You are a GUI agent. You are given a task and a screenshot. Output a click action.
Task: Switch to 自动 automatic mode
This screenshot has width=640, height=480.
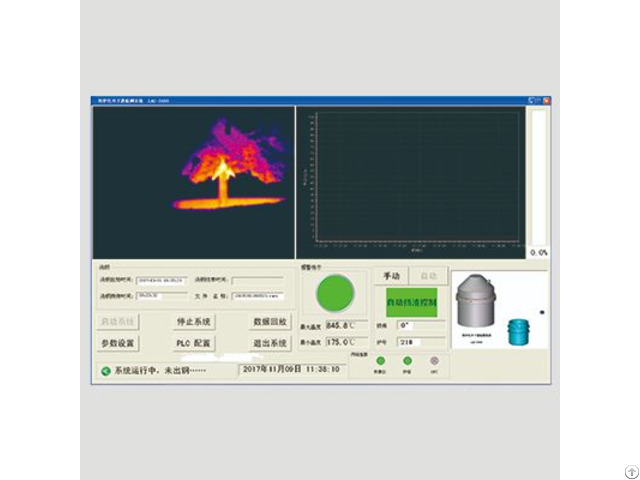tap(427, 276)
